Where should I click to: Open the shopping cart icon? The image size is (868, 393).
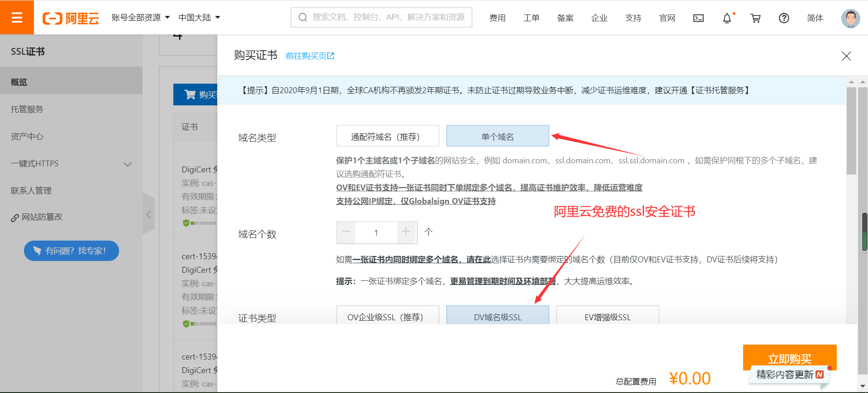(755, 18)
